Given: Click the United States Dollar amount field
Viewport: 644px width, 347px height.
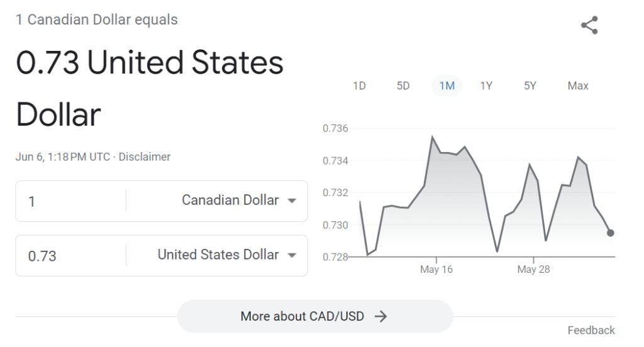Looking at the screenshot, I should pos(69,256).
